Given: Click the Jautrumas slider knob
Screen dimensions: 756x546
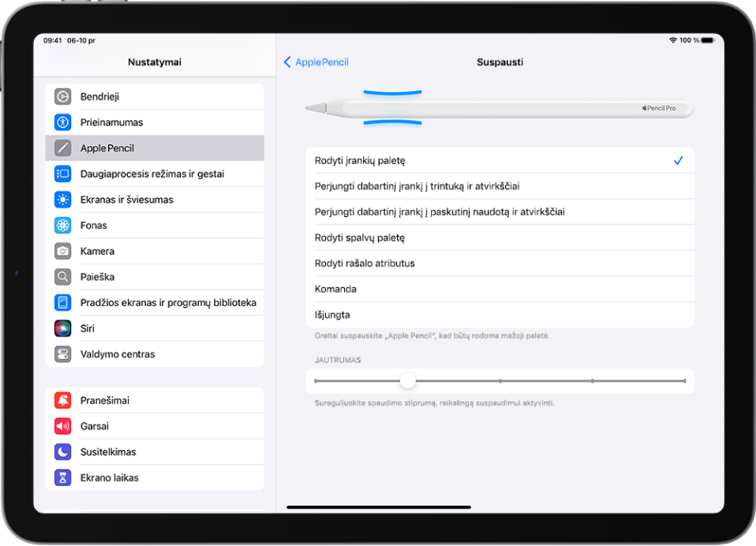Looking at the screenshot, I should pos(408,381).
